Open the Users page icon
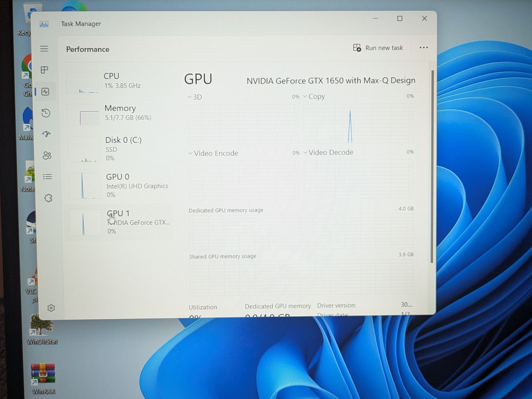The height and width of the screenshot is (399, 532). [47, 155]
